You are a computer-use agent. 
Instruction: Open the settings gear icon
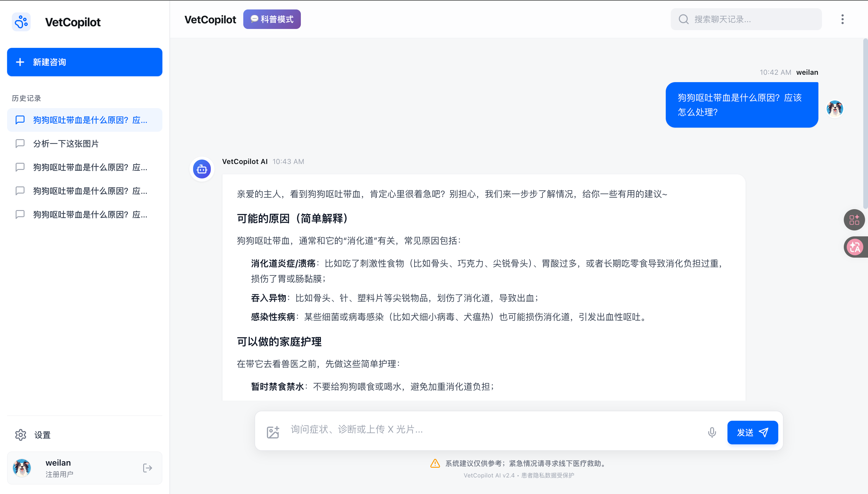point(21,435)
